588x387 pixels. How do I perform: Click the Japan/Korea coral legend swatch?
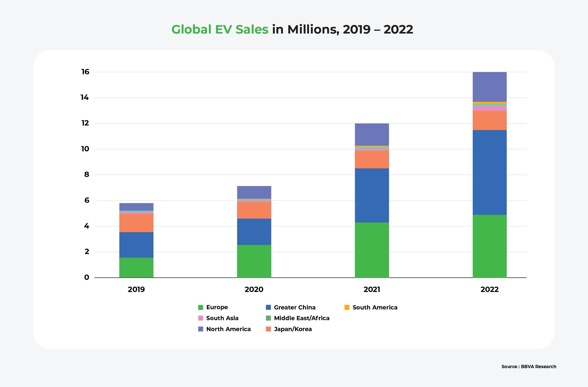[x=268, y=329]
